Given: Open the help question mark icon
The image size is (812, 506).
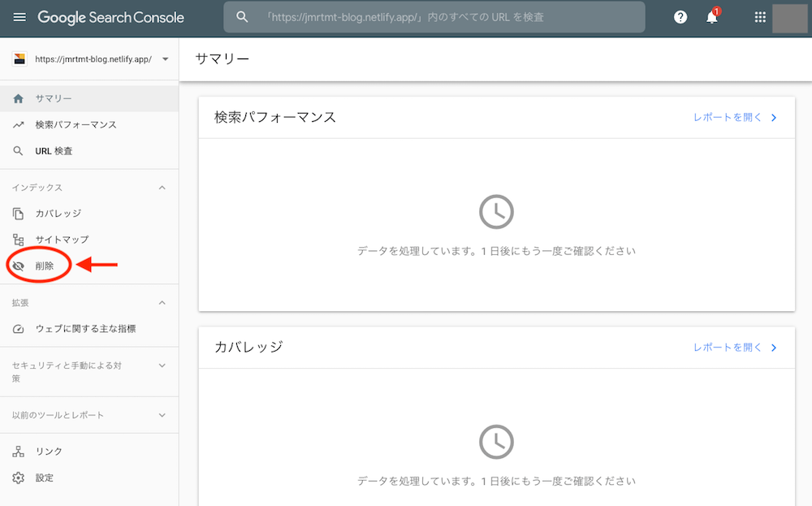Looking at the screenshot, I should coord(680,17).
